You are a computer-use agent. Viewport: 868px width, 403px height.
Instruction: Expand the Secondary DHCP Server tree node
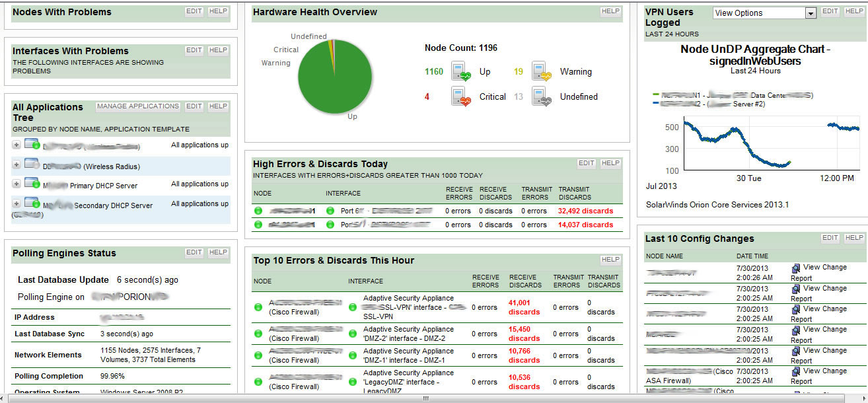coord(16,203)
